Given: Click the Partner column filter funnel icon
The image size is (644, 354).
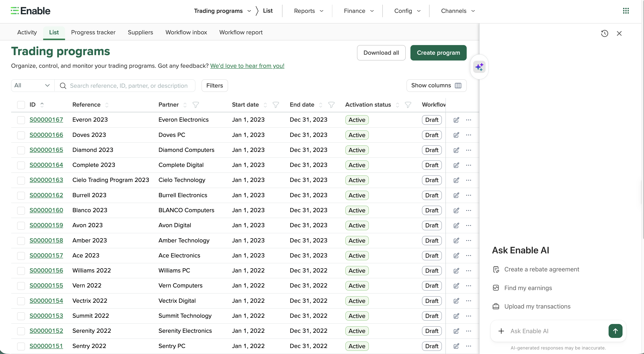Looking at the screenshot, I should [196, 105].
